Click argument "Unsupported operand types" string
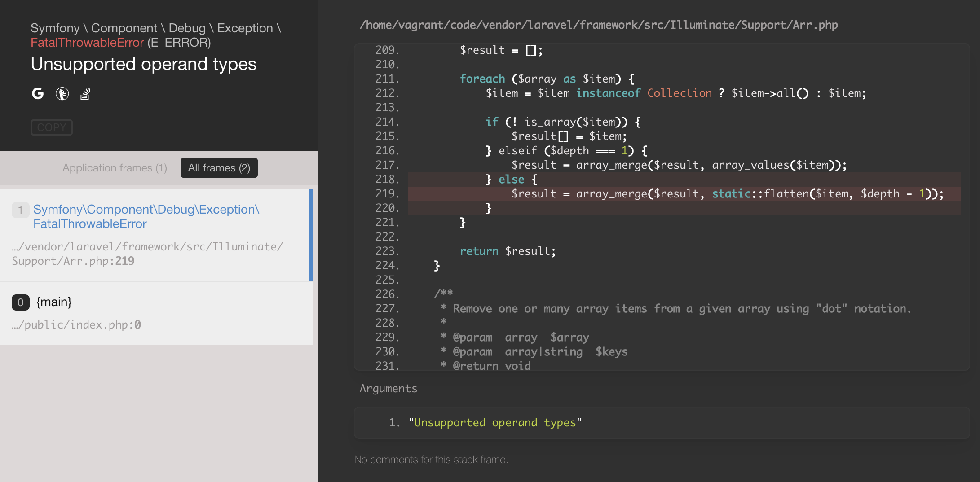This screenshot has height=482, width=980. pyautogui.click(x=495, y=423)
